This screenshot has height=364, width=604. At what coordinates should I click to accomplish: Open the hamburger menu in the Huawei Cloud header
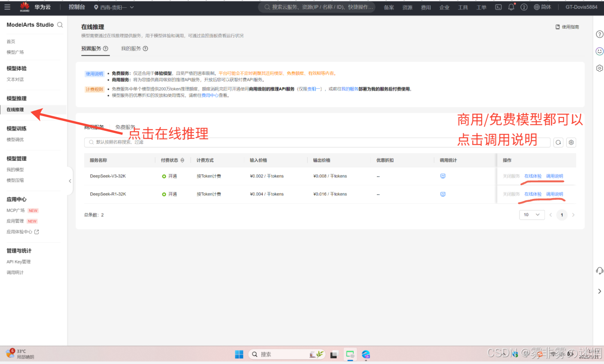[7, 7]
